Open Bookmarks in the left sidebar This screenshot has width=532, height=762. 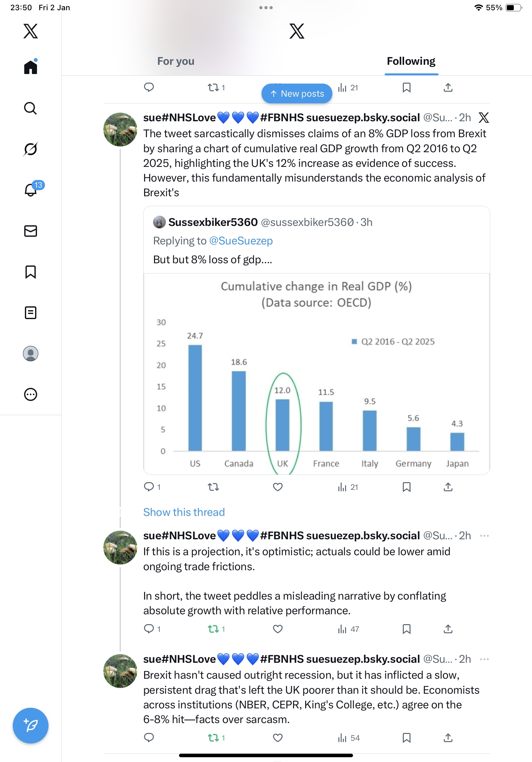coord(30,272)
